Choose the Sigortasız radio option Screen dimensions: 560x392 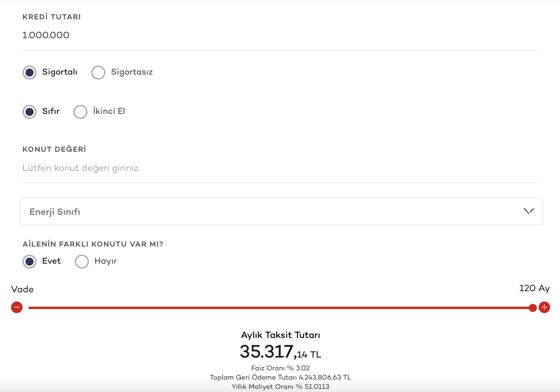98,72
